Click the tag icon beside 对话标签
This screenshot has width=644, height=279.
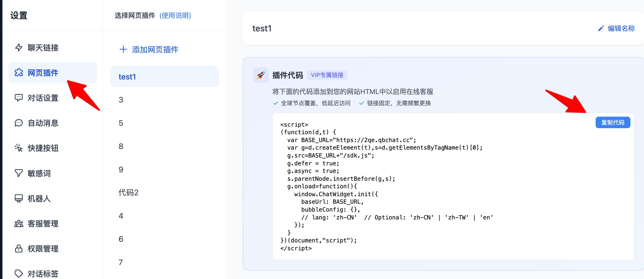(x=19, y=274)
